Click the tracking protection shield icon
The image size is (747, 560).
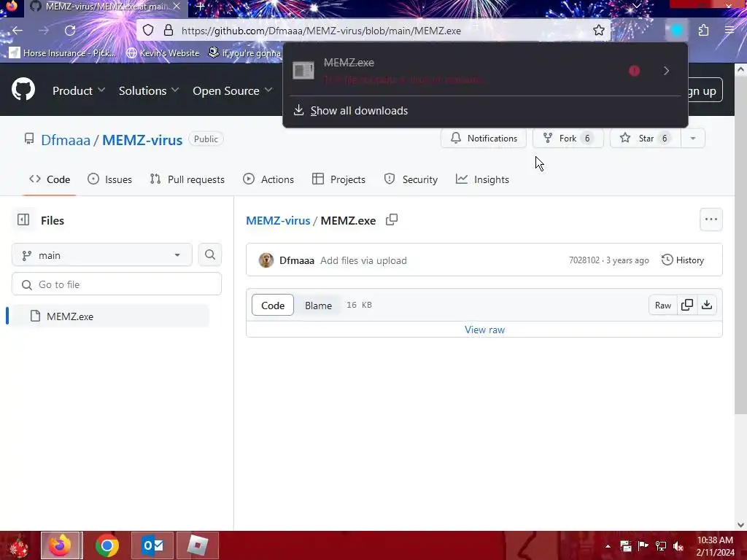(x=148, y=31)
